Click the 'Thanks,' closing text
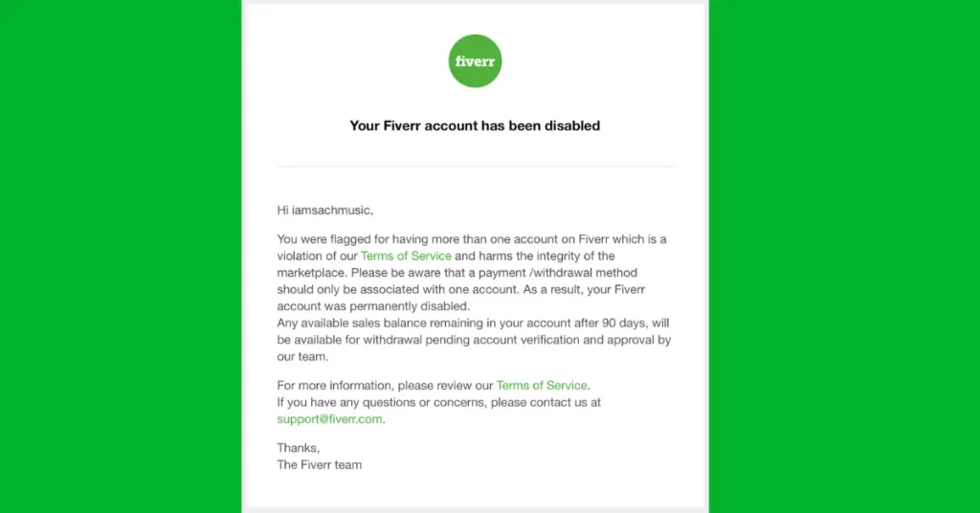 pos(299,448)
